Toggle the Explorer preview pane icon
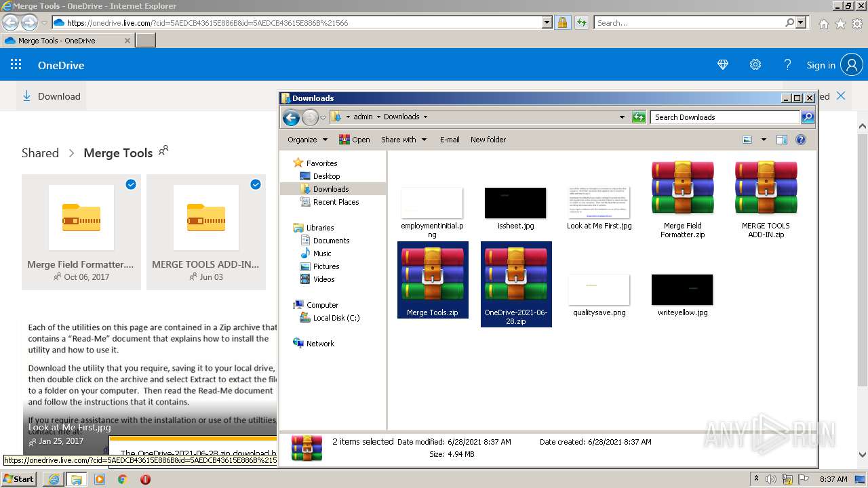Image resolution: width=868 pixels, height=488 pixels. point(782,140)
